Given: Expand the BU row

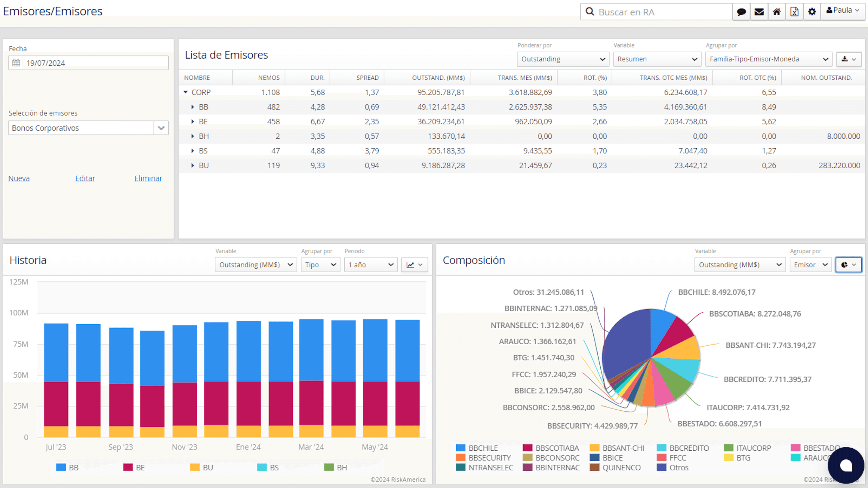Looking at the screenshot, I should point(193,165).
